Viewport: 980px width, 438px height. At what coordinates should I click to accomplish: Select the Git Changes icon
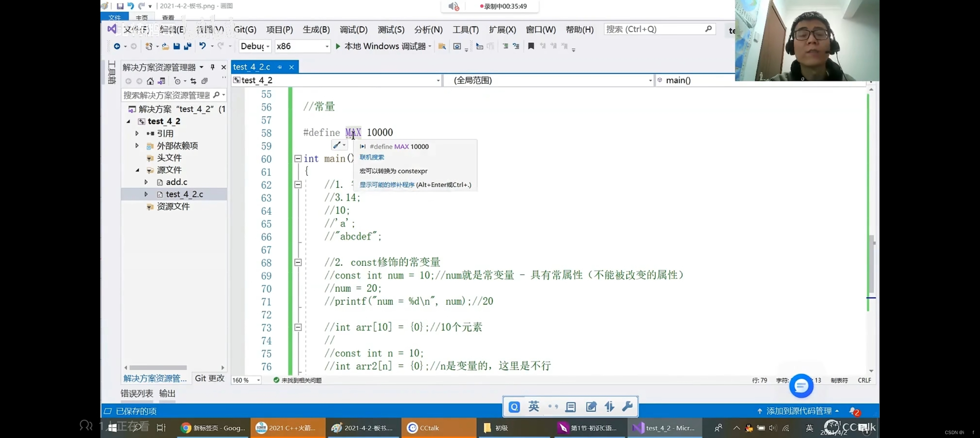[209, 378]
